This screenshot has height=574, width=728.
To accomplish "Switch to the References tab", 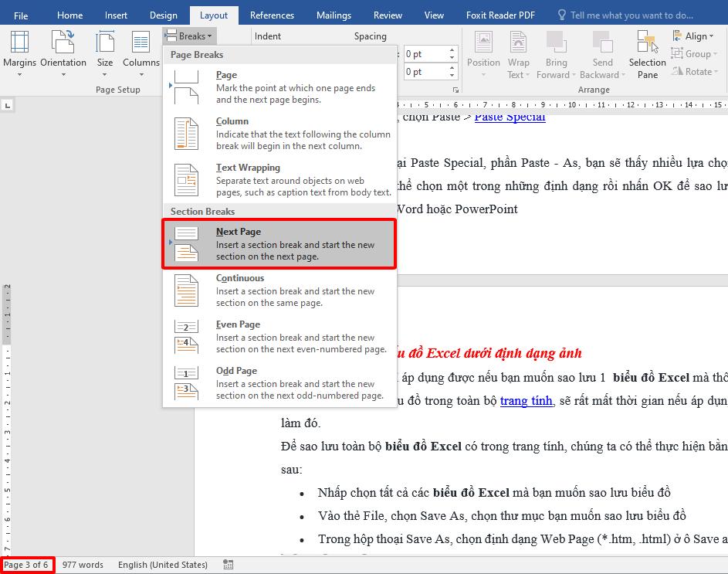I will pos(272,15).
